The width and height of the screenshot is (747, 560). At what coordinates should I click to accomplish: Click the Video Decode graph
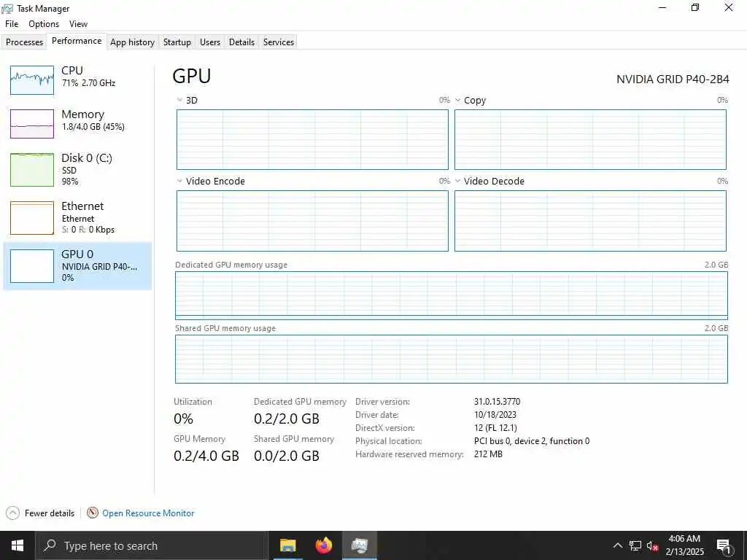[x=590, y=221]
